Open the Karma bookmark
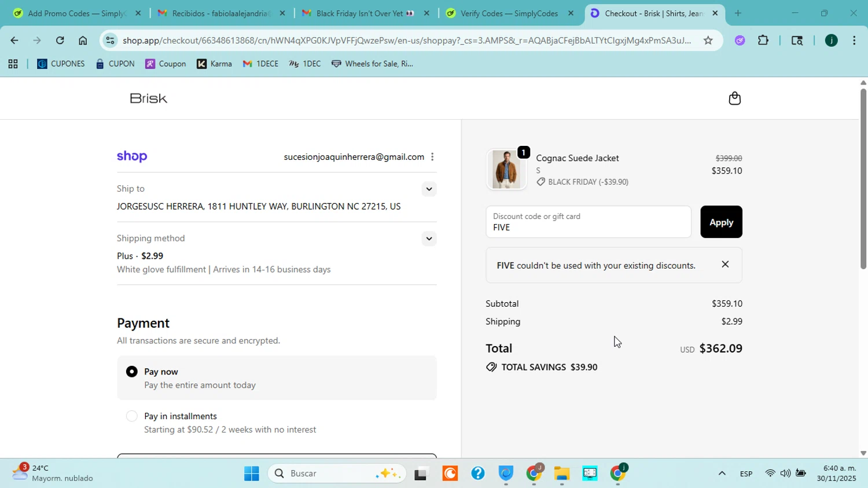The image size is (868, 488). (x=214, y=64)
